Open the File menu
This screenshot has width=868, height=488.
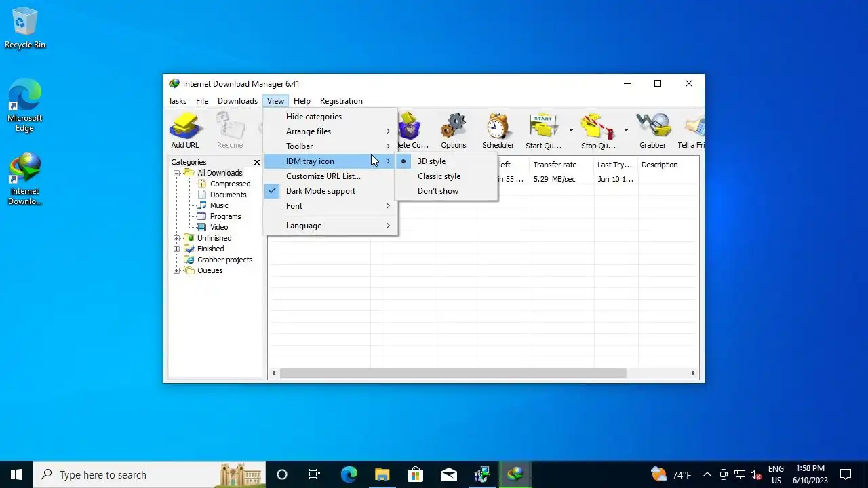click(202, 101)
